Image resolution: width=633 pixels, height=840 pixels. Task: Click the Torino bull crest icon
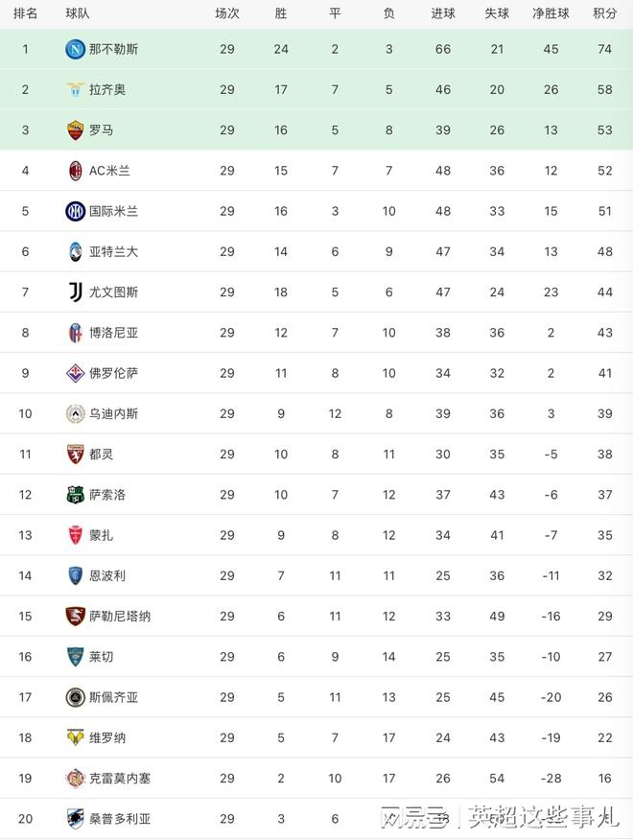[x=75, y=454]
